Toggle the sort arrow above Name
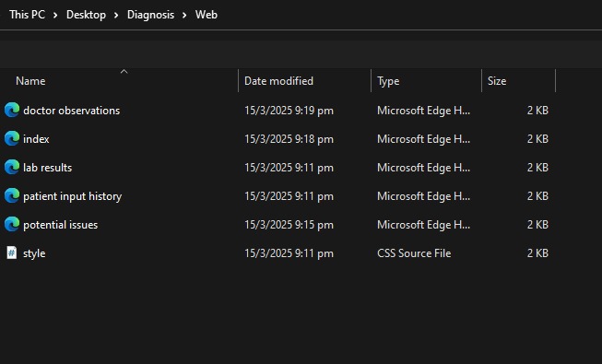The height and width of the screenshot is (364, 602). click(124, 72)
